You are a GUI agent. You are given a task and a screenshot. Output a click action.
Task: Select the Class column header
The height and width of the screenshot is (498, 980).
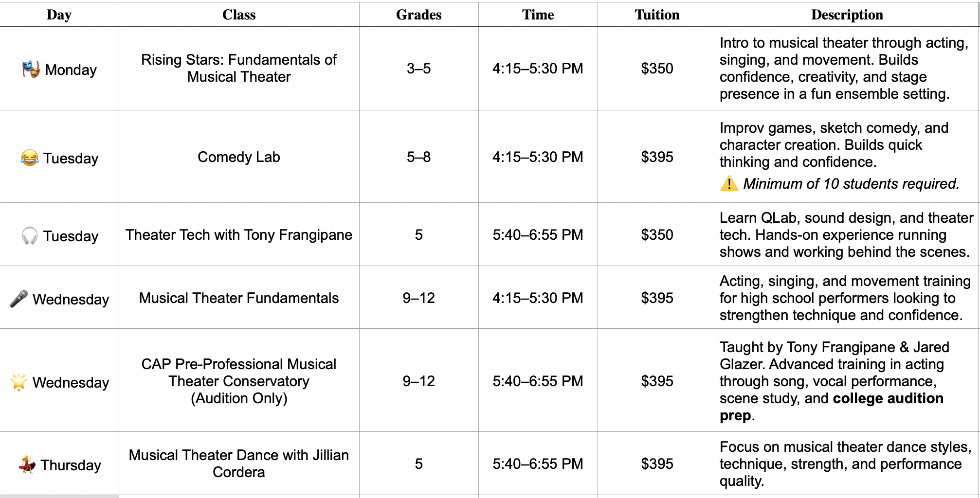pos(238,15)
